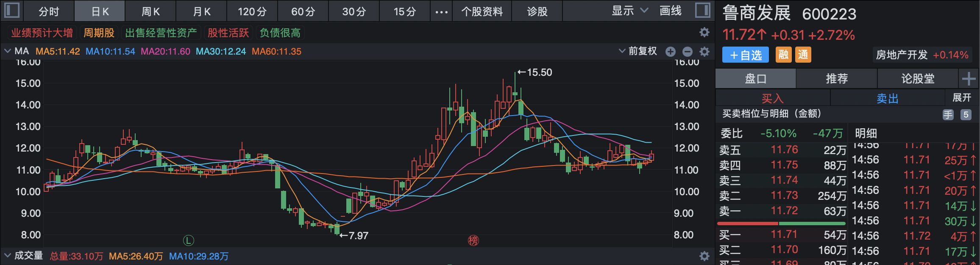Open settings gear beside stock tags
The width and height of the screenshot is (980, 265).
(x=704, y=33)
